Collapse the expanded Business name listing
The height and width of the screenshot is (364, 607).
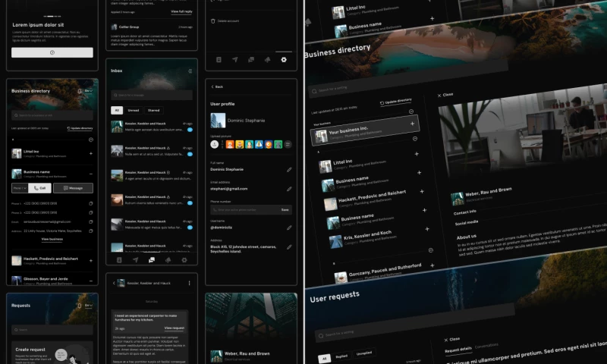point(91,172)
